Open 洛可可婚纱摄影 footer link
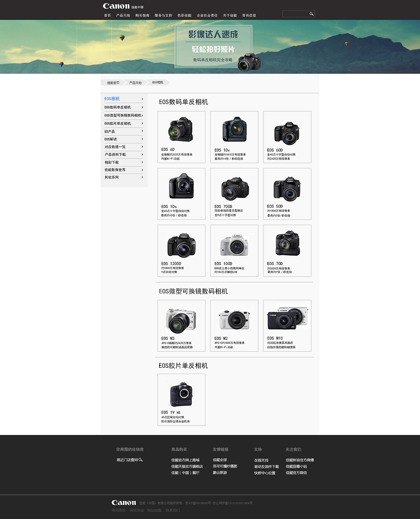Screen dimensions: 420x519 (x=225, y=466)
